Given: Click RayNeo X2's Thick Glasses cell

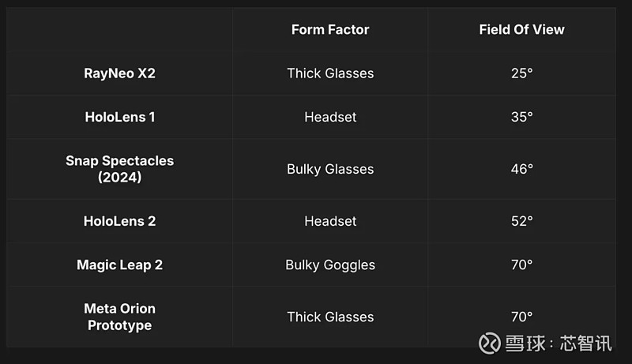Looking at the screenshot, I should coord(330,73).
